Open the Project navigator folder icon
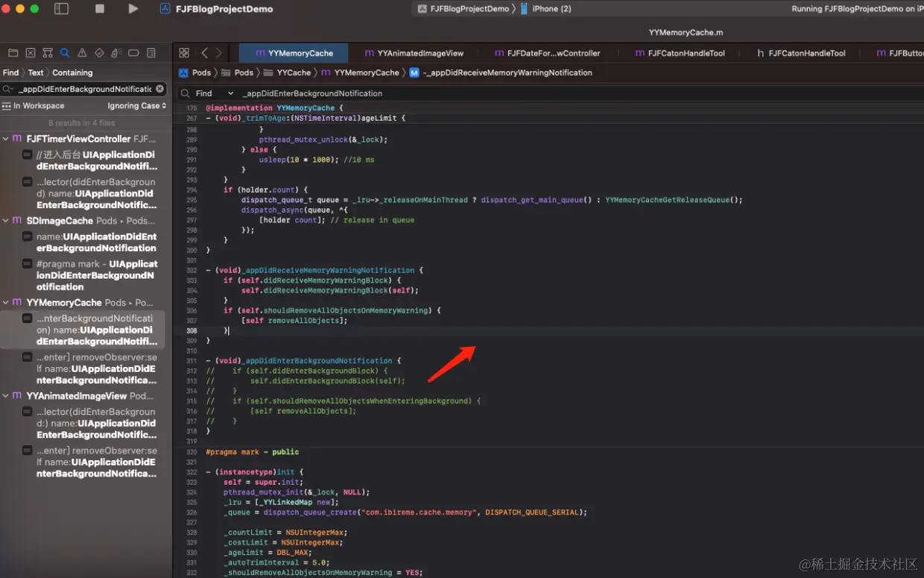Image resolution: width=924 pixels, height=578 pixels. [x=13, y=53]
